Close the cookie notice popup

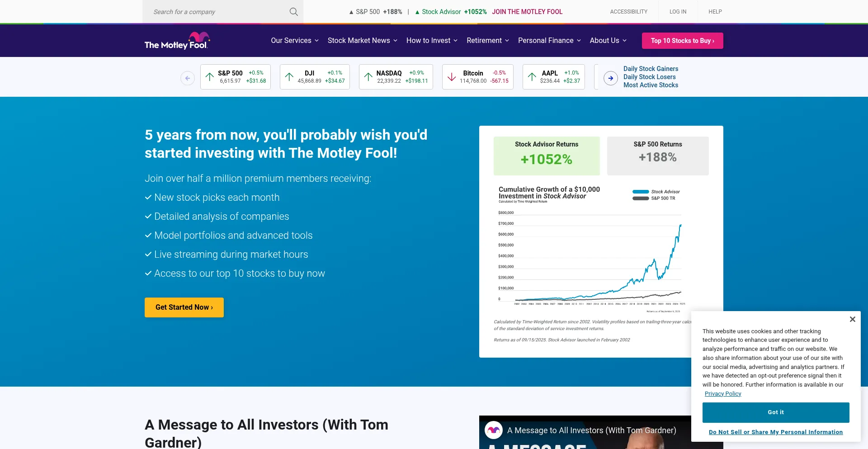pos(853,319)
